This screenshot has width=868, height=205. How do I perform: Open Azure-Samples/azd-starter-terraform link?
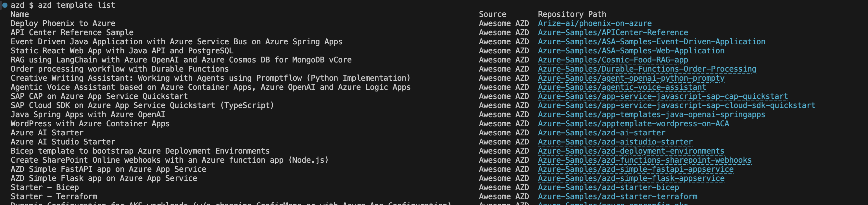618,197
